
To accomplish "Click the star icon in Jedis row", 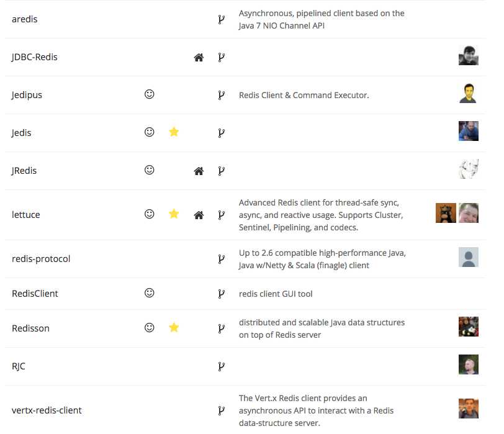I will point(174,132).
